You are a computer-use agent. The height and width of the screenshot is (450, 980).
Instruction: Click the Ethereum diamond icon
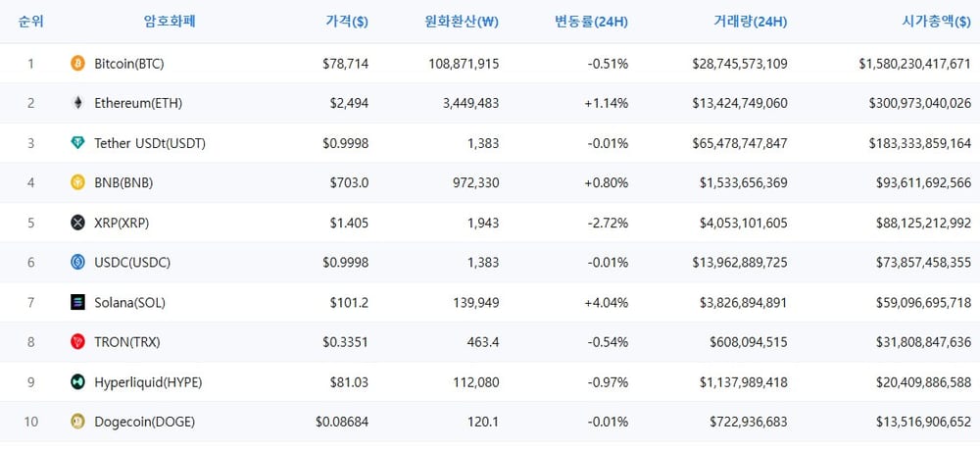[77, 103]
